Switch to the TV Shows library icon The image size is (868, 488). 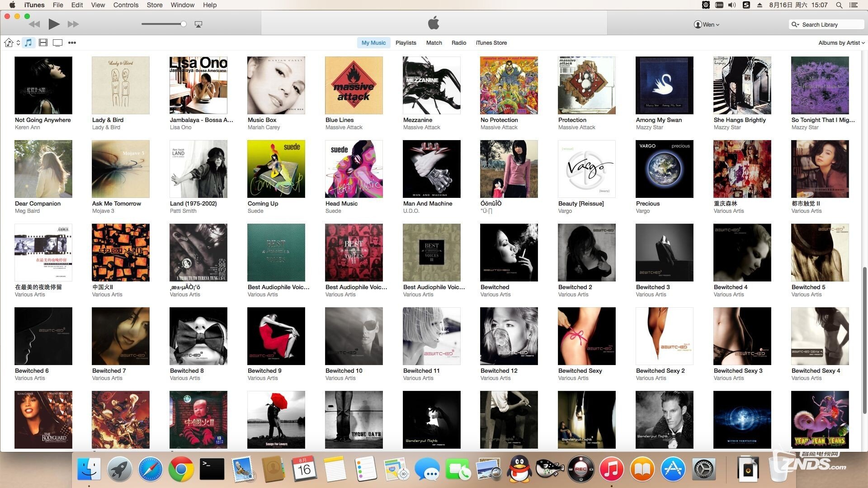pyautogui.click(x=57, y=42)
